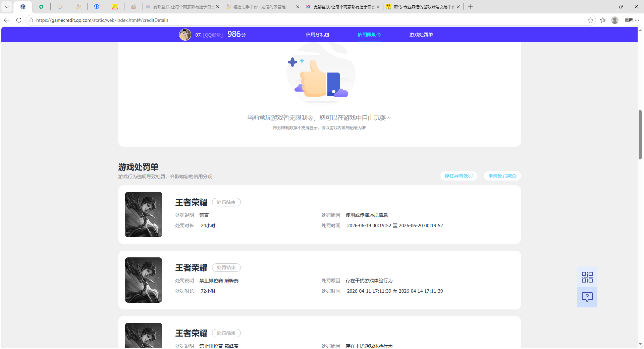Click the 更新 browser menu button

point(632,20)
